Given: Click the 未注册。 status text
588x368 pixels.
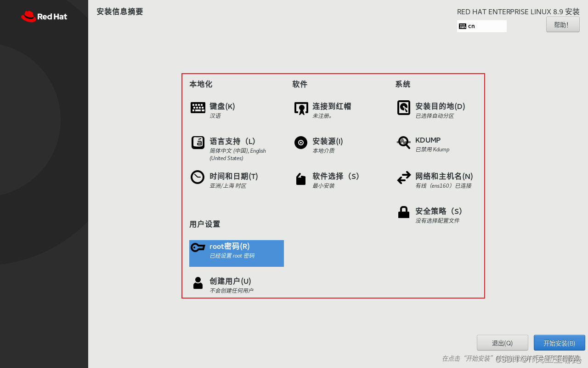Looking at the screenshot, I should [x=322, y=116].
